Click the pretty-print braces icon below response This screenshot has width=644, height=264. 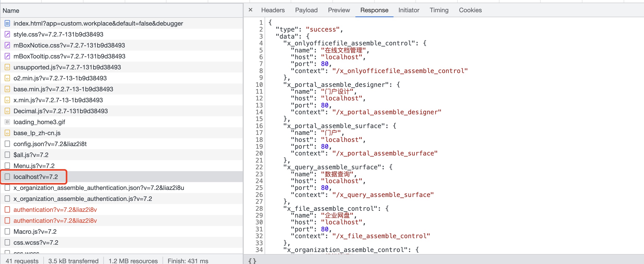(252, 261)
